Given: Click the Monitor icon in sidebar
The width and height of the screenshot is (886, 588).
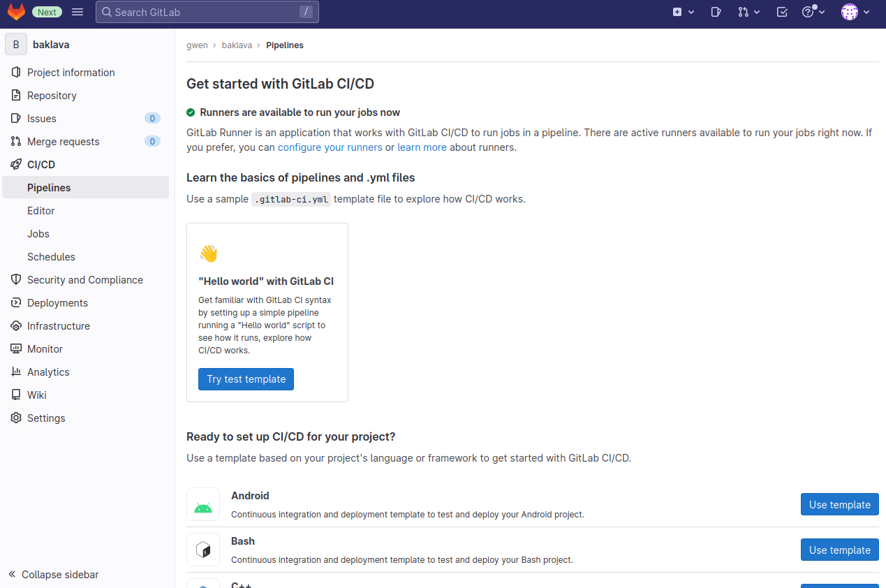Looking at the screenshot, I should 16,349.
